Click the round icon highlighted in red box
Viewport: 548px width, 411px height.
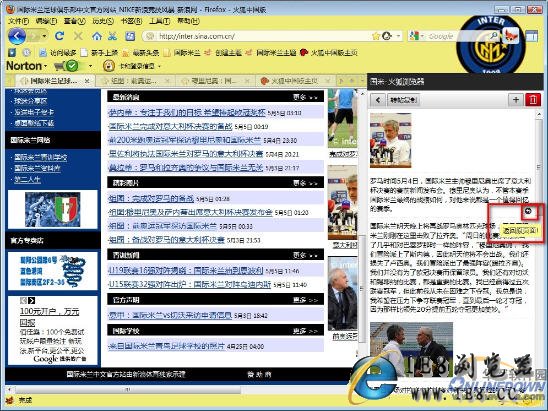click(528, 211)
